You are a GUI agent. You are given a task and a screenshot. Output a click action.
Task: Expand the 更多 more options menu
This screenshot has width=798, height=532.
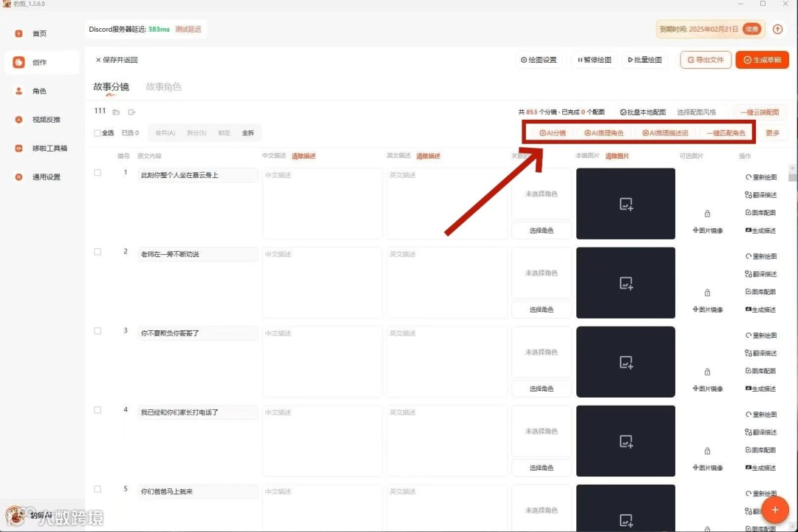click(x=773, y=133)
